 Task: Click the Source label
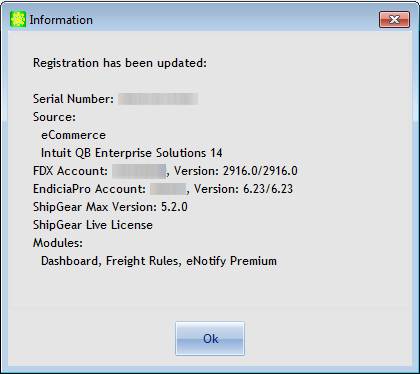54,117
